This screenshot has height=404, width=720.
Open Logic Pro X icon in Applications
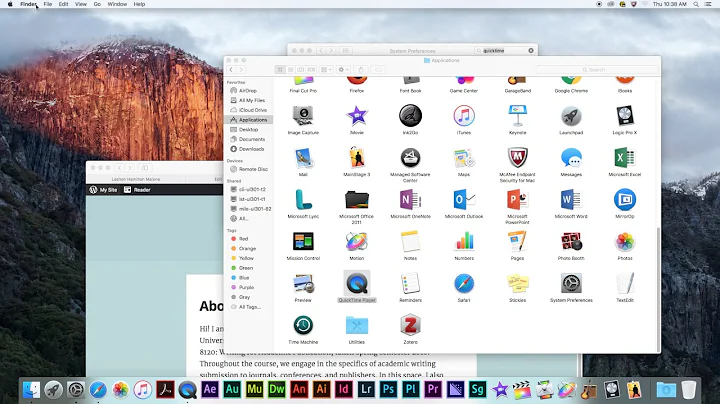pyautogui.click(x=625, y=116)
